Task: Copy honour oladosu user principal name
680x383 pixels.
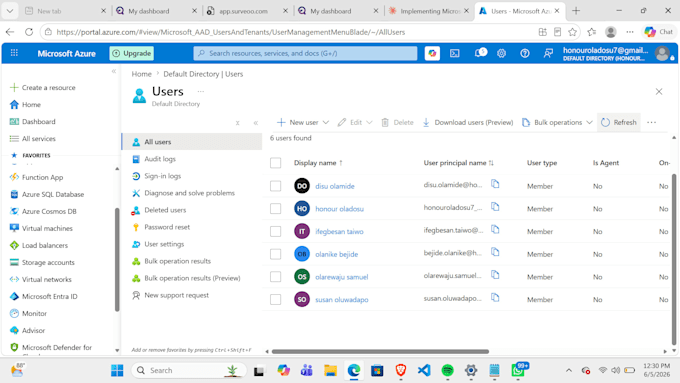Action: click(x=495, y=207)
